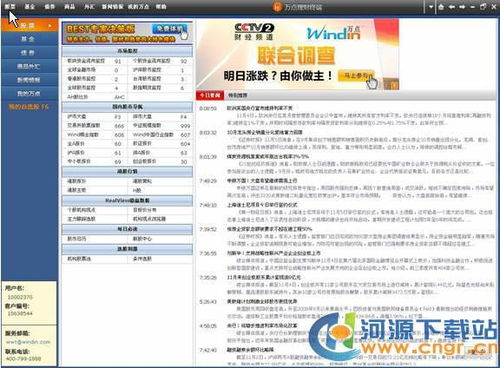Screen dimensions: 500x368
Task: Open 新股中心 under 每日必读 section
Action: 142,239
